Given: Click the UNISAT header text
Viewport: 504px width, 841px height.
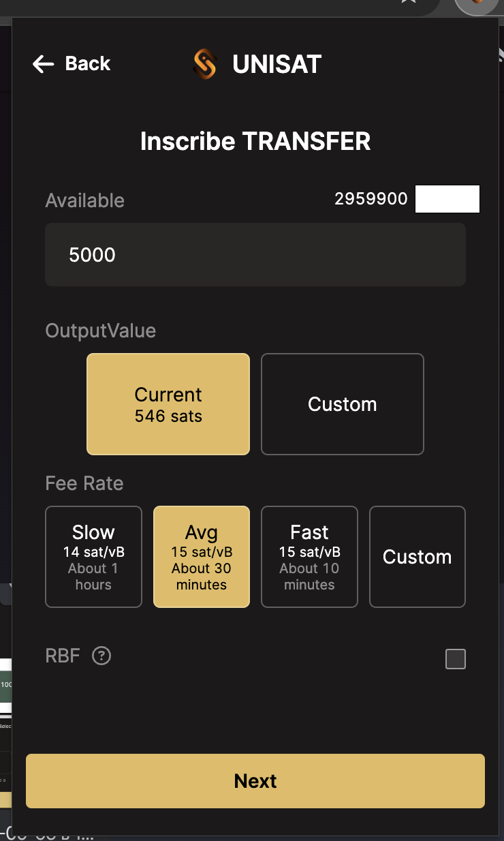Looking at the screenshot, I should click(x=277, y=64).
